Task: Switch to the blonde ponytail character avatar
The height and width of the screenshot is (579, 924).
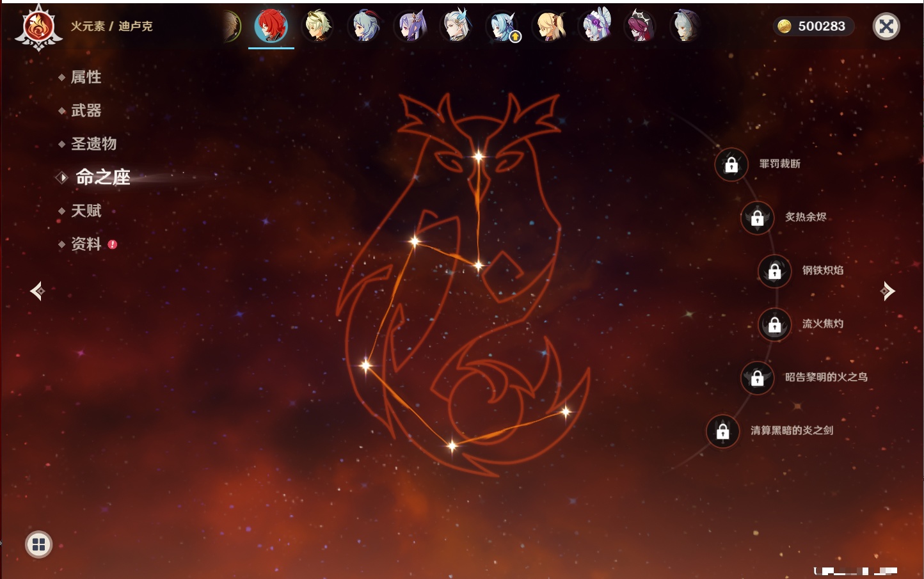Action: click(x=550, y=26)
